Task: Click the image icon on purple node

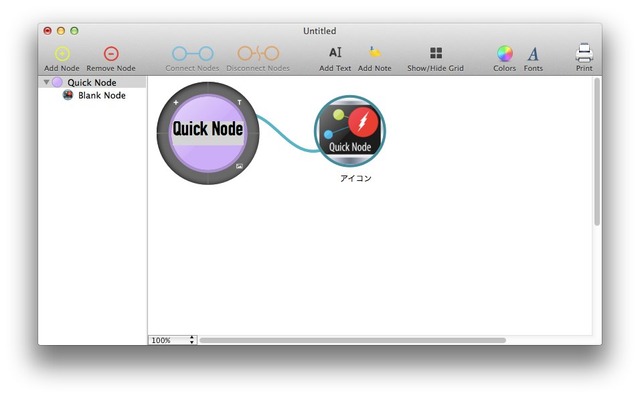Action: tap(239, 166)
